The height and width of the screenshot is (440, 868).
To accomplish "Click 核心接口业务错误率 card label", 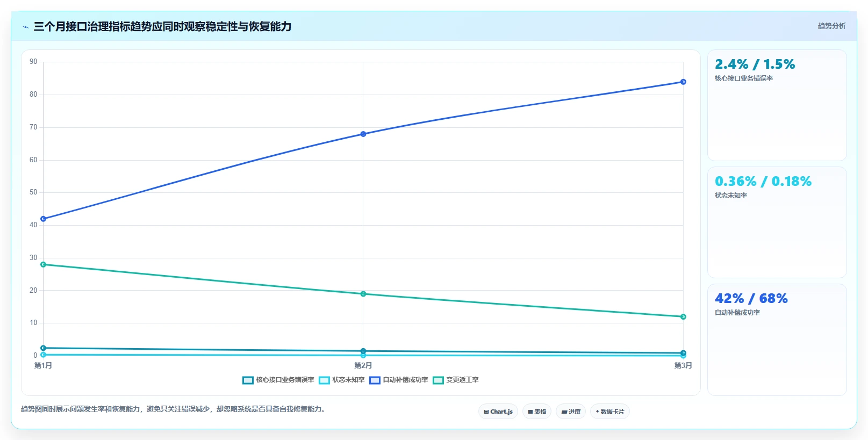I will click(x=744, y=78).
